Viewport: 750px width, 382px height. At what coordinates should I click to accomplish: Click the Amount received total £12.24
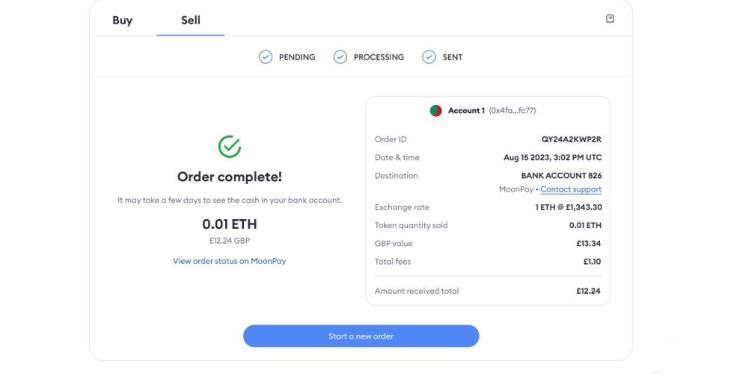pyautogui.click(x=588, y=291)
